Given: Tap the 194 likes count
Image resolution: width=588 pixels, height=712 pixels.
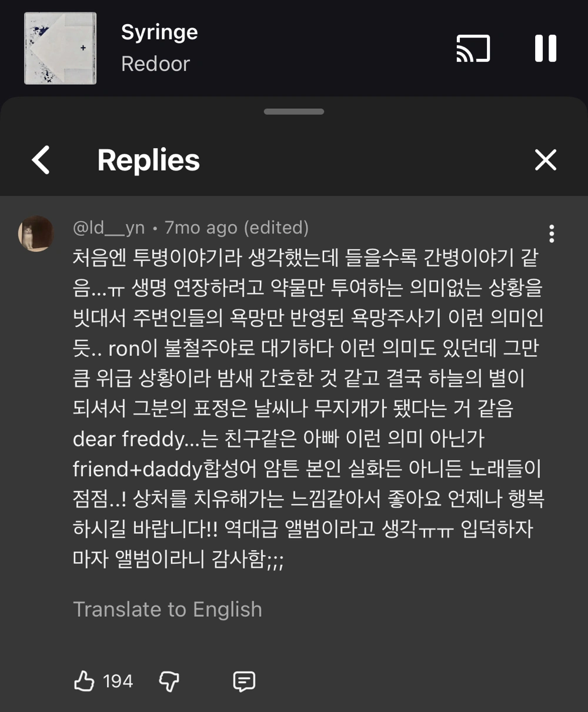Looking at the screenshot, I should coord(118,681).
